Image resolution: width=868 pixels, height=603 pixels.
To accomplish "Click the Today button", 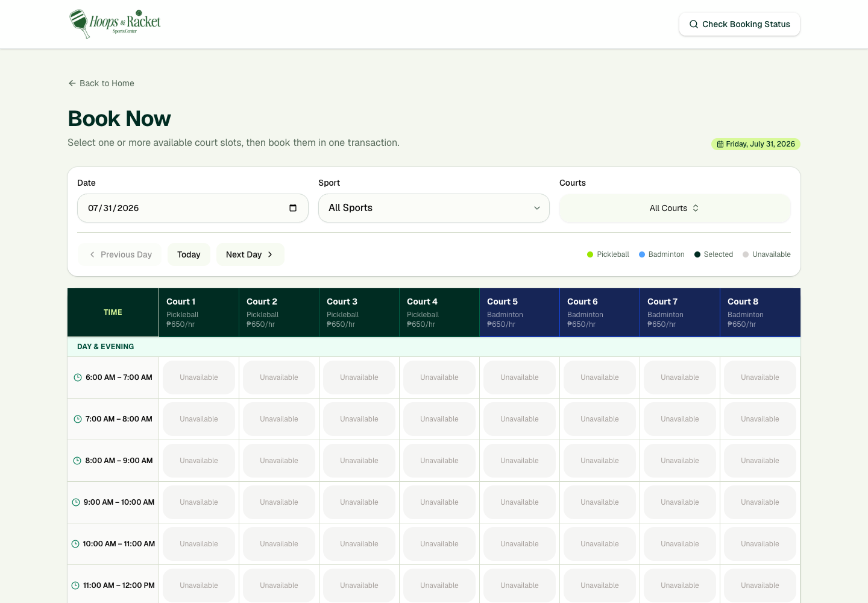I will pos(189,254).
